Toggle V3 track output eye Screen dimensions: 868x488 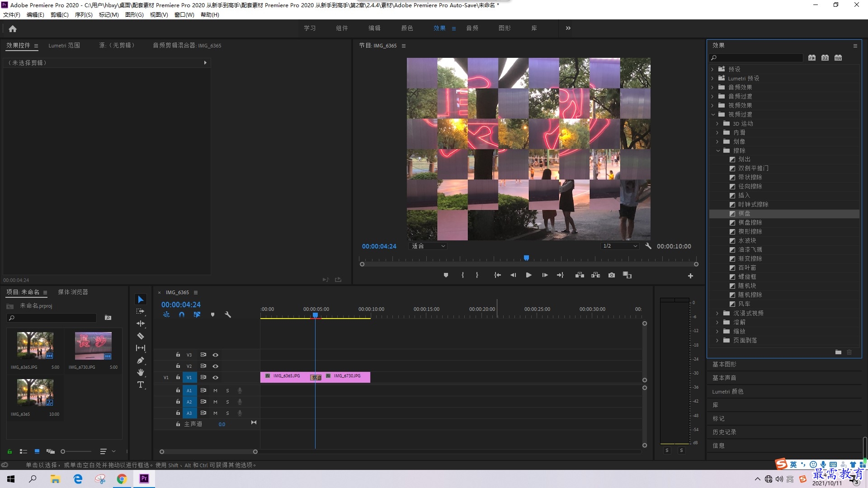tap(216, 355)
